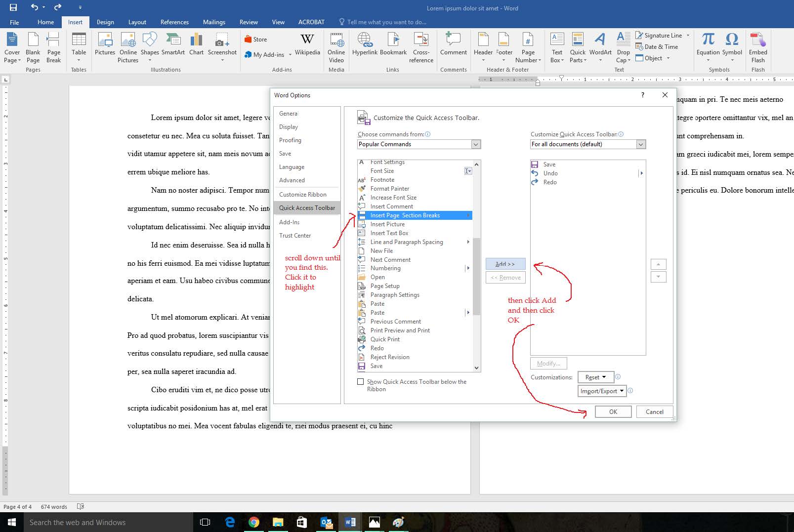Open the Import/Export dropdown

[602, 391]
